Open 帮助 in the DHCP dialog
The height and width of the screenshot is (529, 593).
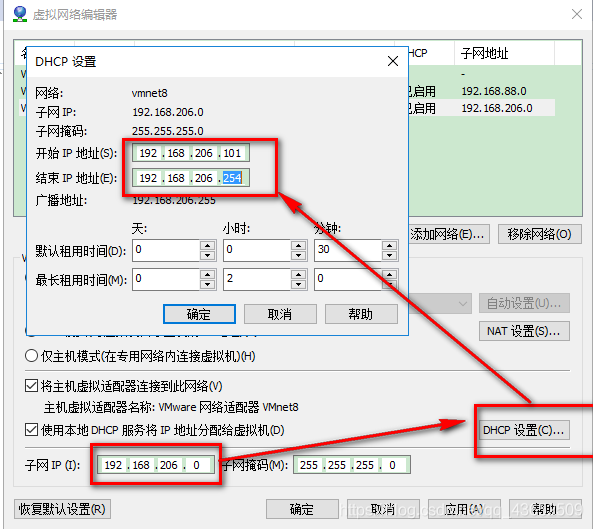point(361,314)
